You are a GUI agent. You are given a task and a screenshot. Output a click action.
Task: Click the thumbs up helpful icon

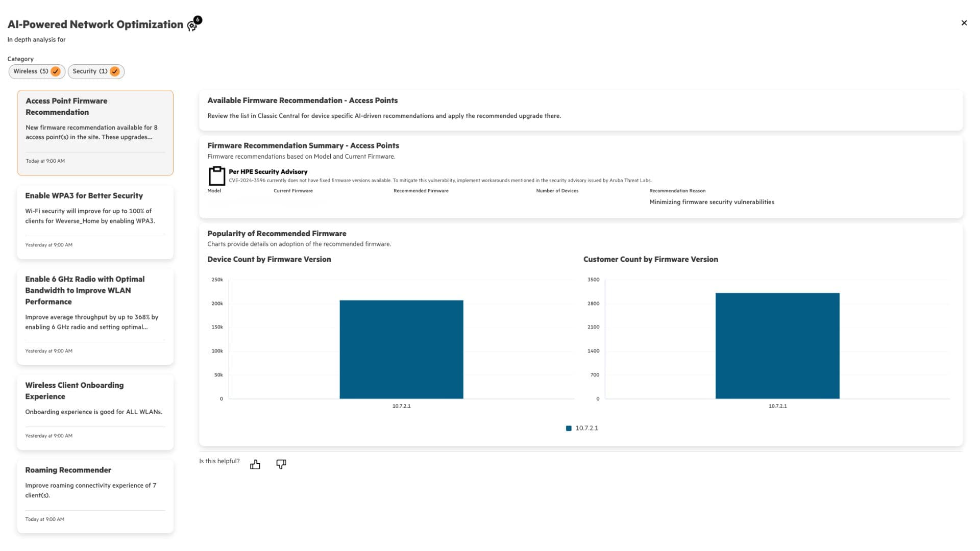click(x=255, y=464)
